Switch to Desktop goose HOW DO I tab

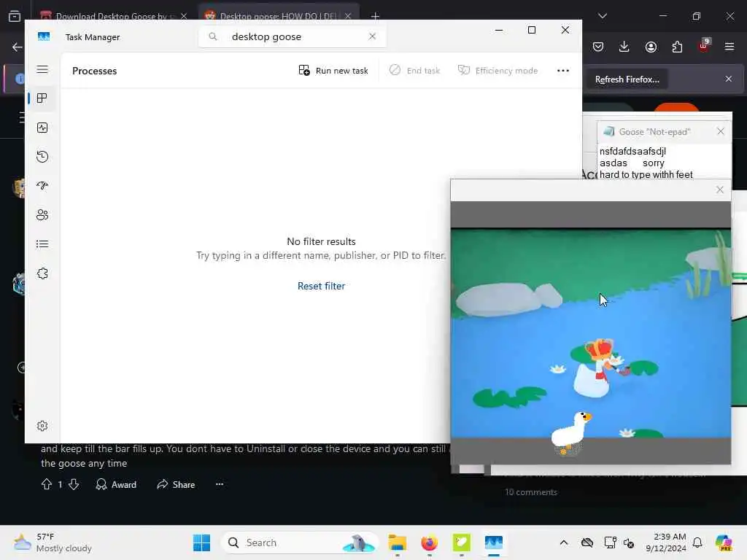(278, 16)
